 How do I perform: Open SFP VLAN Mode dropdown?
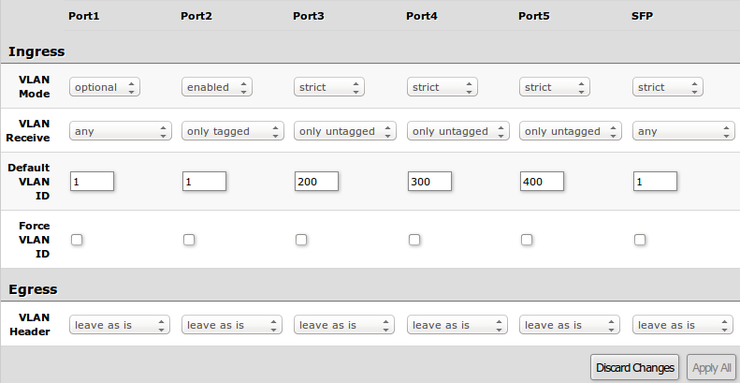[668, 87]
